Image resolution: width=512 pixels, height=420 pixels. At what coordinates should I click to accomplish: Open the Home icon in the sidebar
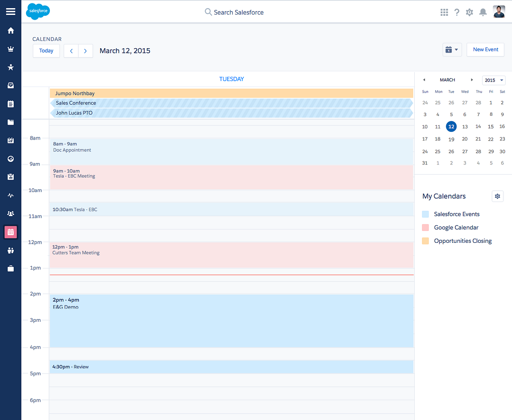[x=10, y=30]
